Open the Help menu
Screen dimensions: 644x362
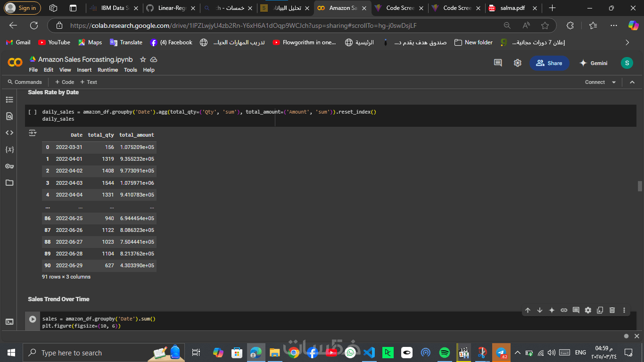coord(149,70)
